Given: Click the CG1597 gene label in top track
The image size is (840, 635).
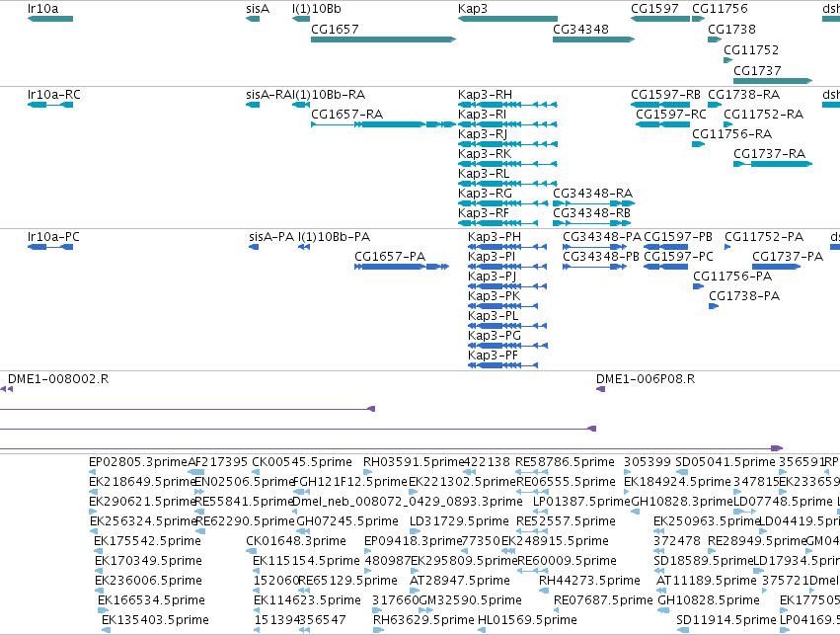Looking at the screenshot, I should [654, 9].
